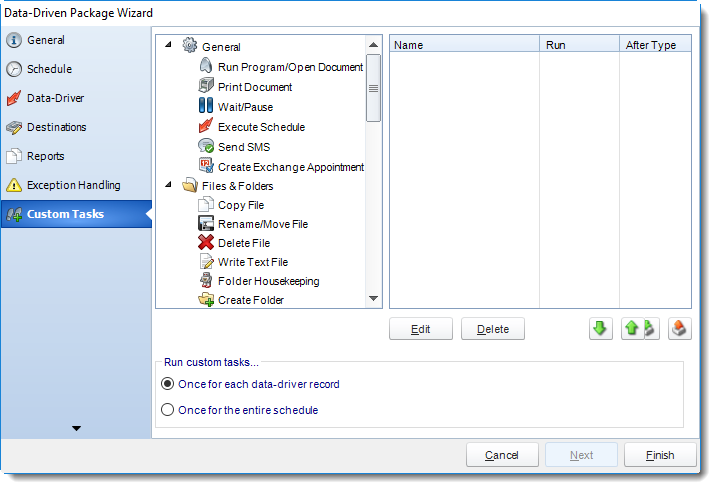This screenshot has width=716, height=489.
Task: Select Once for each data-driver record
Action: 168,384
